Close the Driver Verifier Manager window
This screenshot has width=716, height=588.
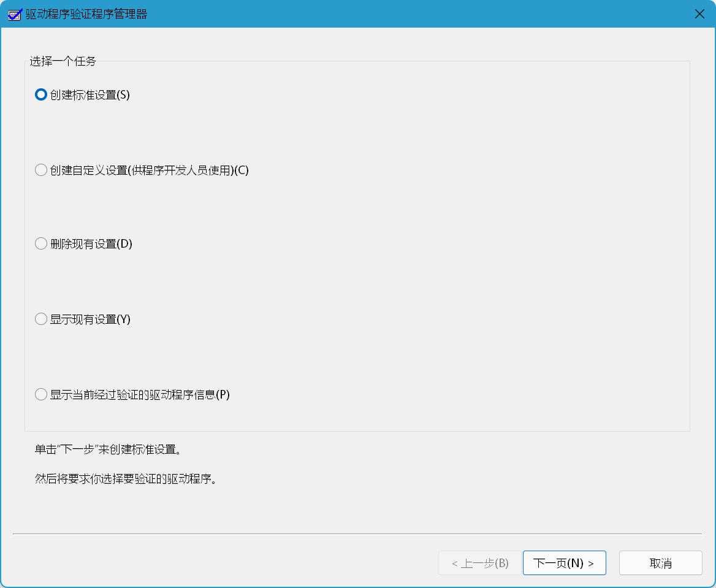click(699, 13)
